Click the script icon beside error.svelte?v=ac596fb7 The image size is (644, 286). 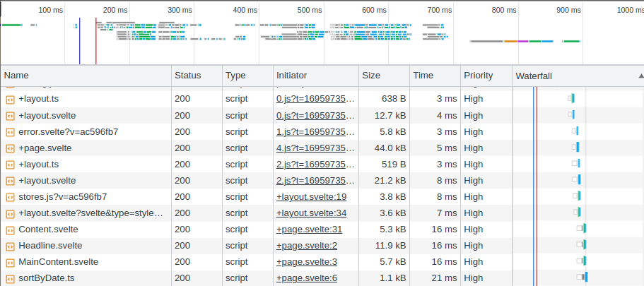click(x=10, y=132)
